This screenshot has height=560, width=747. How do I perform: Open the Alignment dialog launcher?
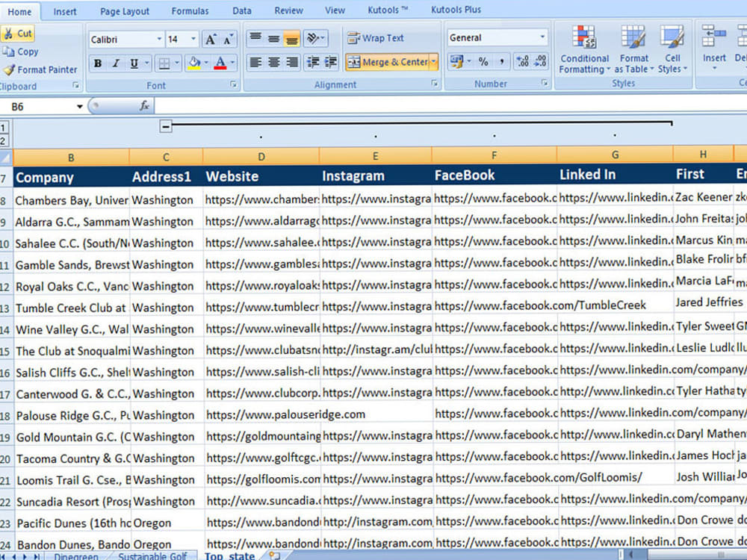click(435, 84)
